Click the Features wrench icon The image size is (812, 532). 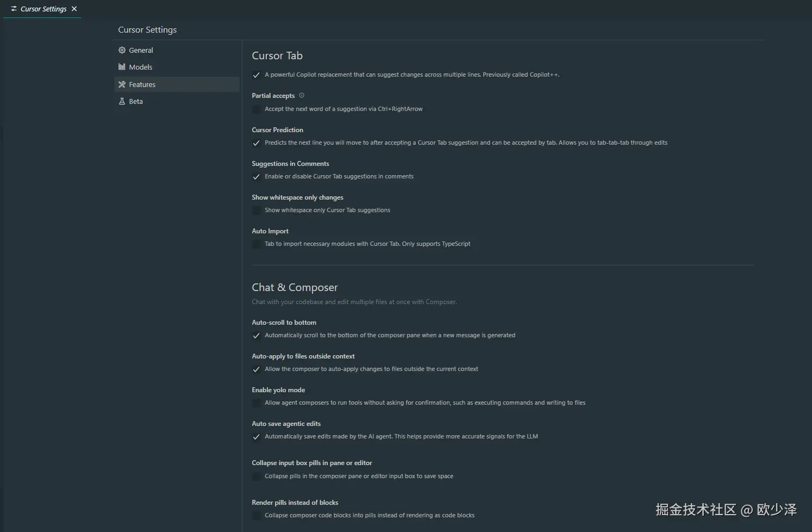pyautogui.click(x=122, y=84)
